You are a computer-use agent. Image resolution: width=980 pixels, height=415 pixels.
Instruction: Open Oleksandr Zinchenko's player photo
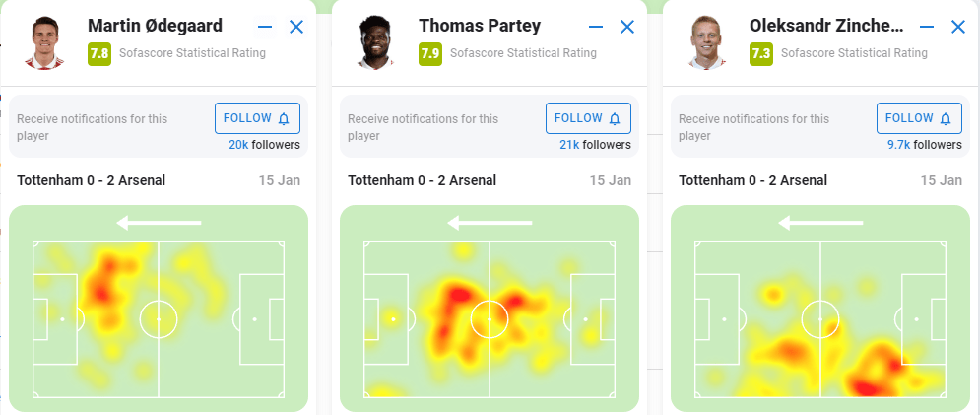(704, 41)
